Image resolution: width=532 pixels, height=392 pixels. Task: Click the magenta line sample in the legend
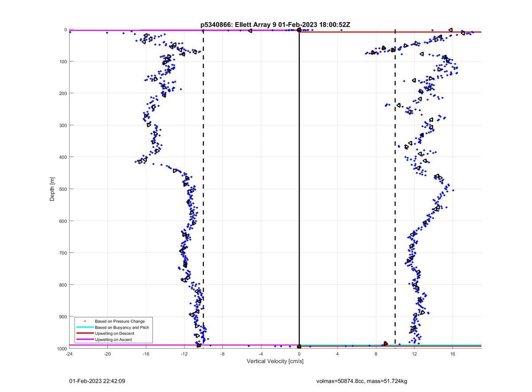point(85,340)
